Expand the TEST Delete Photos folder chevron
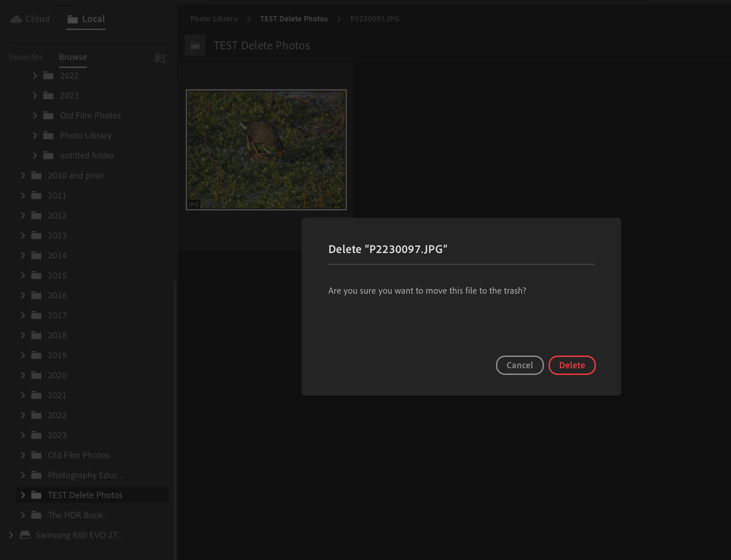The image size is (731, 560). (x=23, y=495)
